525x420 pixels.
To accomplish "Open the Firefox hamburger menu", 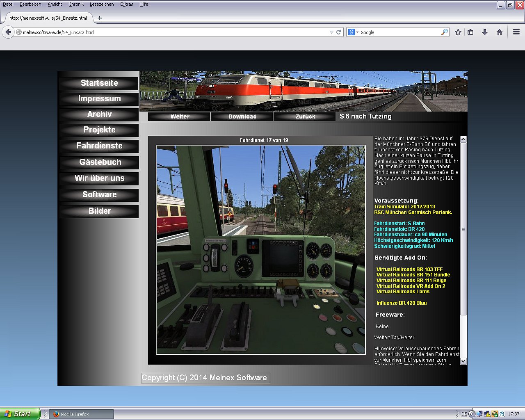I will click(516, 32).
